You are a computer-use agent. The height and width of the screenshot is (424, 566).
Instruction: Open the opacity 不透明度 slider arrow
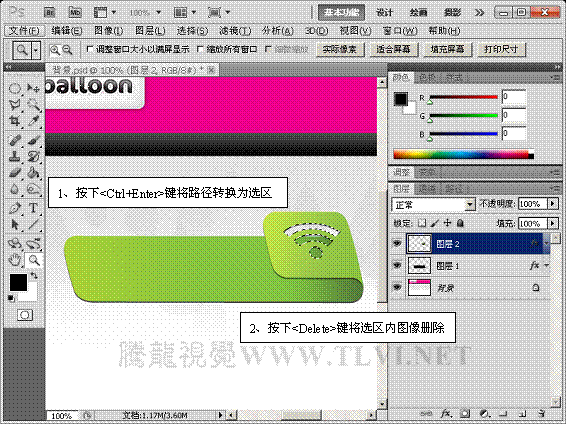point(553,204)
